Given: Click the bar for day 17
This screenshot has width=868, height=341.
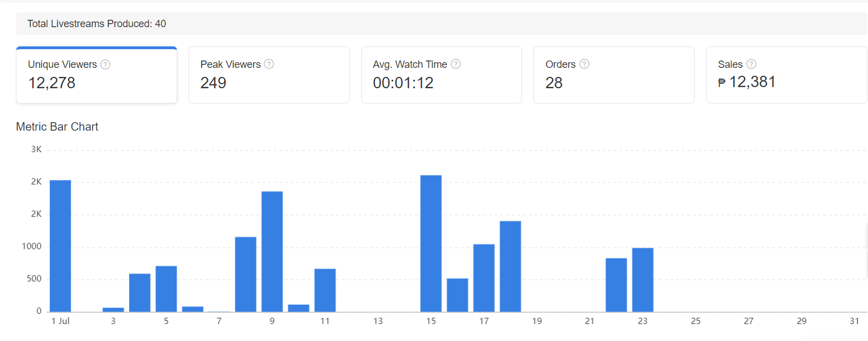Looking at the screenshot, I should coord(484,278).
